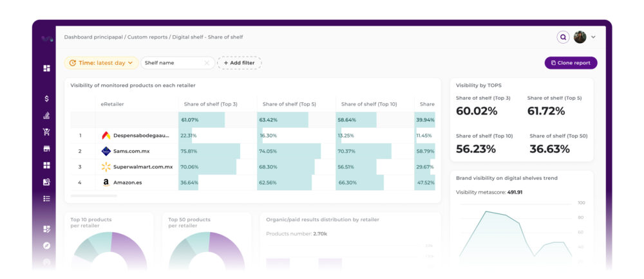Click the 36.63% Top 50 visibility value
644x279 pixels.
pos(549,149)
